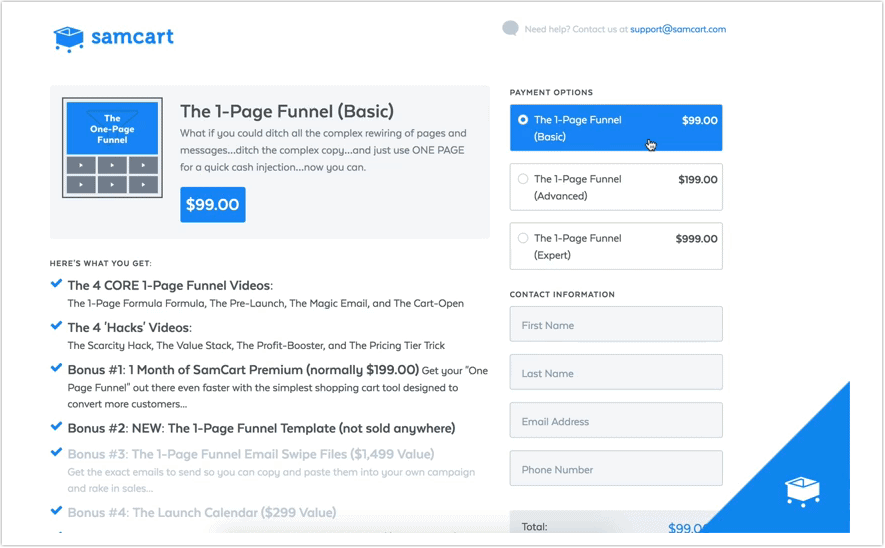Click the 'Total:' label
This screenshot has width=885, height=548.
click(534, 527)
